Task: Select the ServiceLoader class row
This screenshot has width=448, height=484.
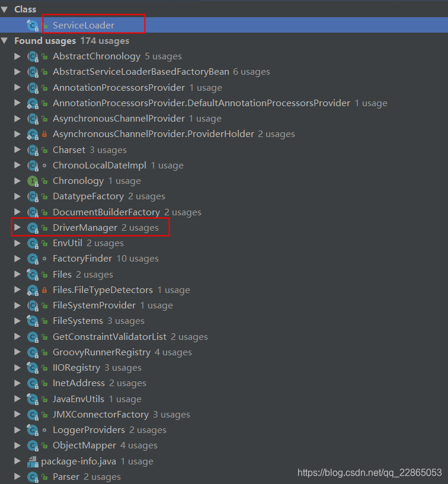Action: tap(224, 25)
